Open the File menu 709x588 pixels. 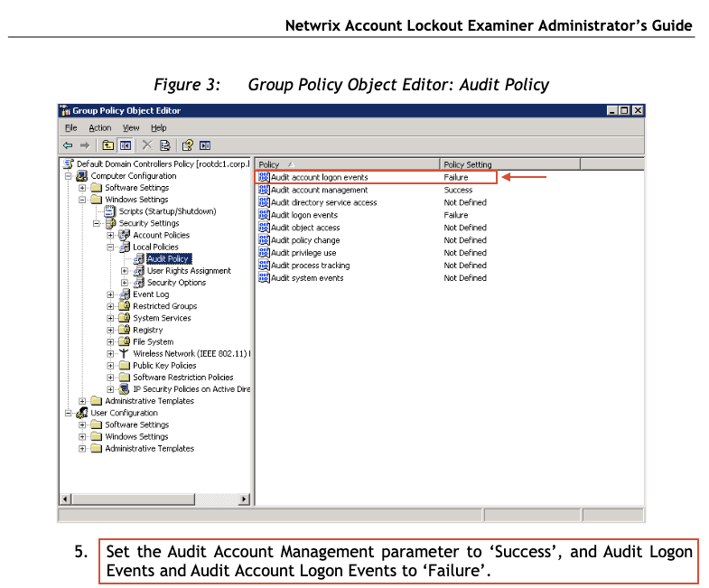(71, 128)
